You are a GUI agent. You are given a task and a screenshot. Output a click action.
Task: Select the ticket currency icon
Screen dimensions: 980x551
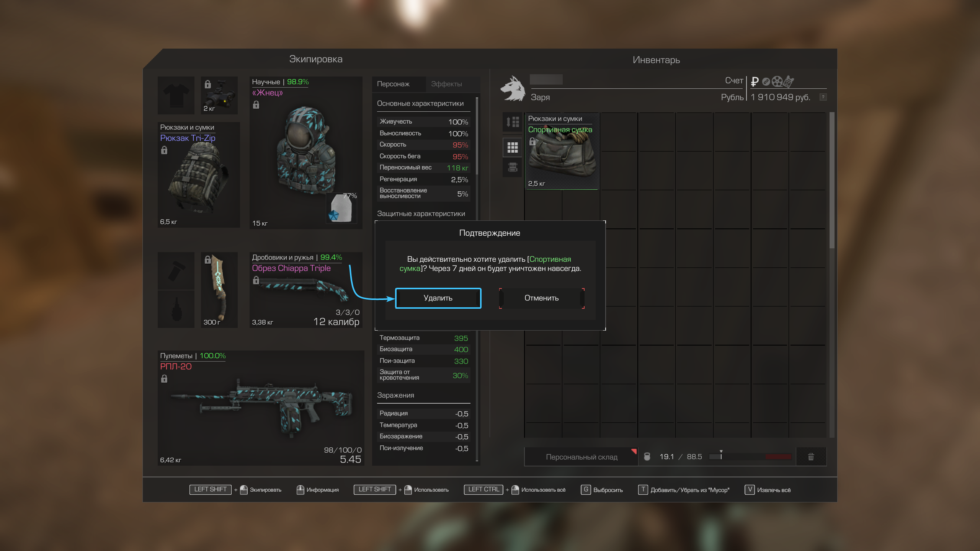[x=789, y=82]
